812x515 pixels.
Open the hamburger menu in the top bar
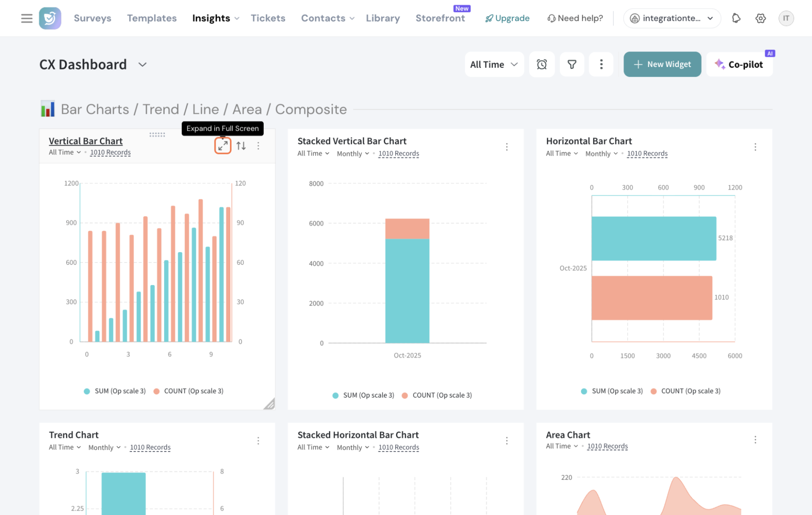27,18
